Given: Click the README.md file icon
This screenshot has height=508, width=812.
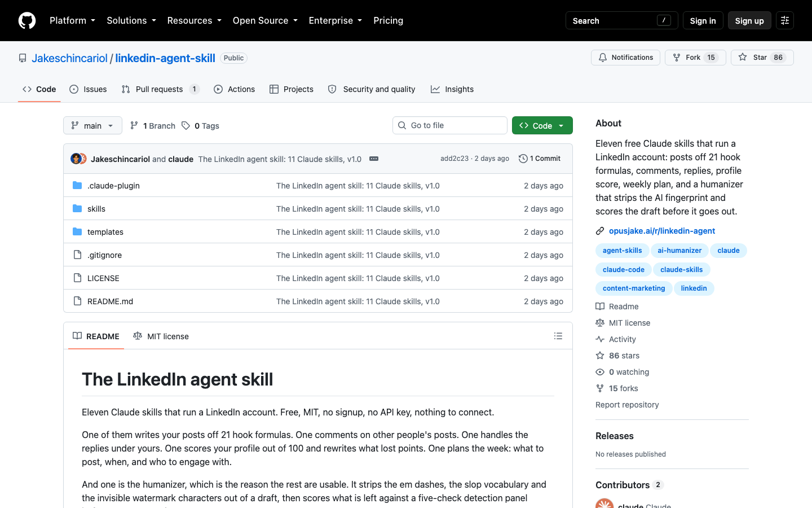Looking at the screenshot, I should pos(77,301).
